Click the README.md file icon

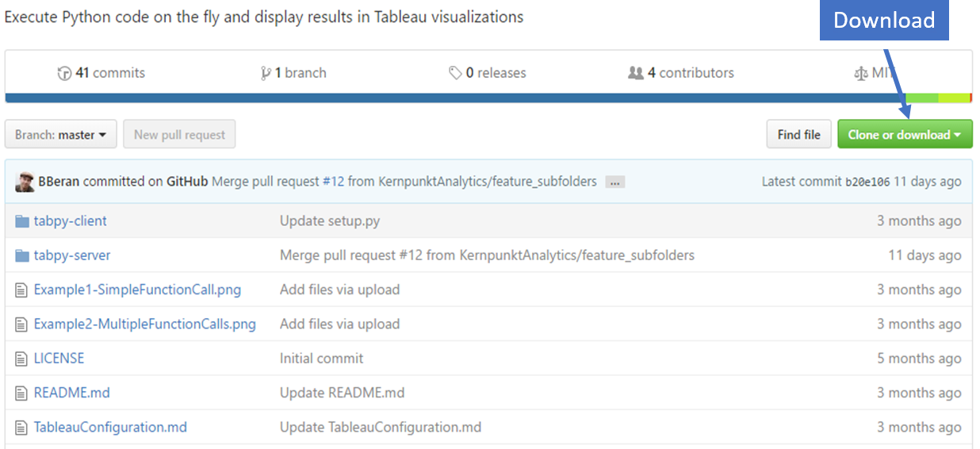pos(21,393)
